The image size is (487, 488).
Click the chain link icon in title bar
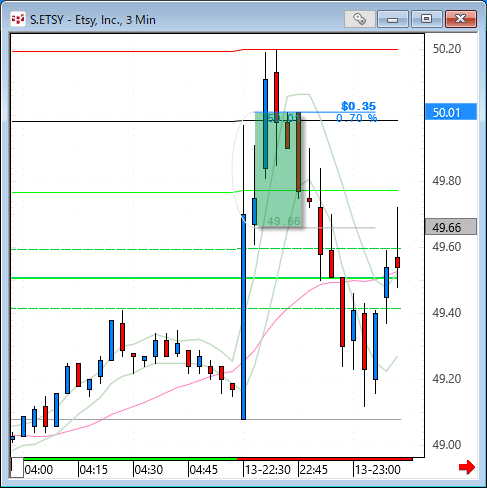[x=359, y=19]
